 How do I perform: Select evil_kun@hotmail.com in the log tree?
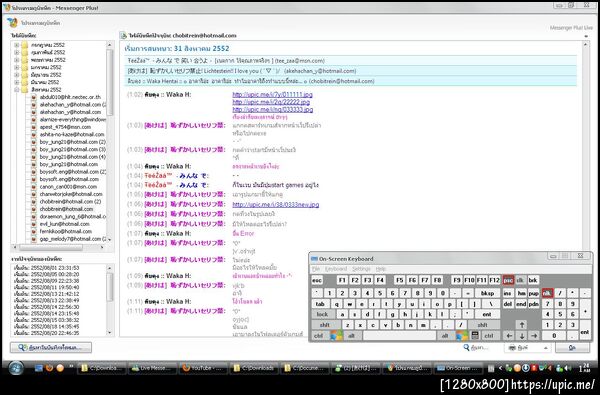point(64,224)
